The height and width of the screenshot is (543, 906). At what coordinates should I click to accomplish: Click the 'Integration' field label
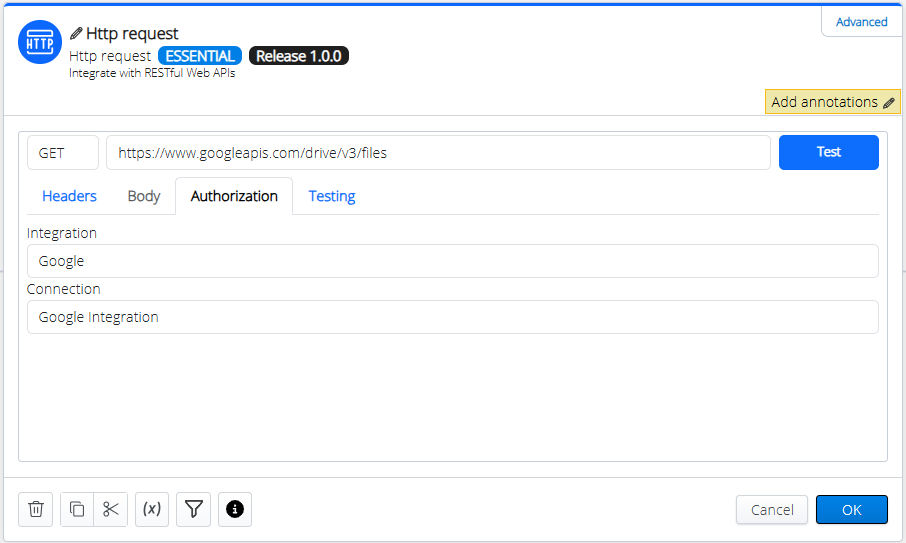point(62,233)
